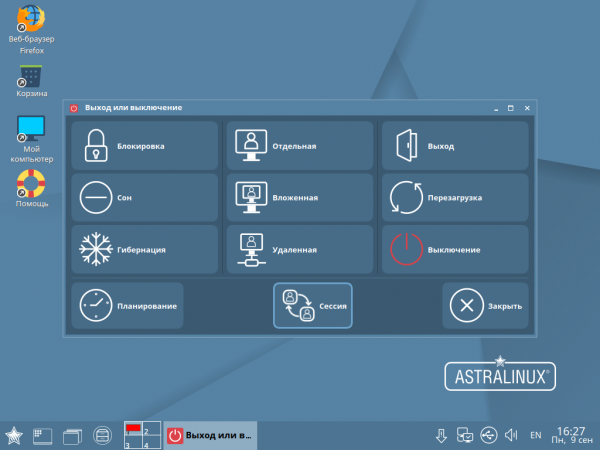The width and height of the screenshot is (600, 450).
Task: Open the Firefox web browser desktop icon
Action: pos(31,20)
